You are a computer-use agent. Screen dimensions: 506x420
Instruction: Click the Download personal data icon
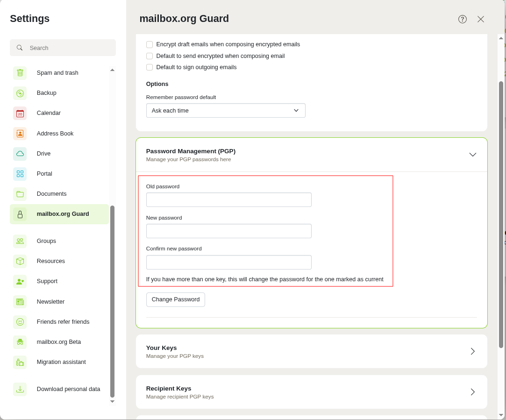tap(20, 389)
